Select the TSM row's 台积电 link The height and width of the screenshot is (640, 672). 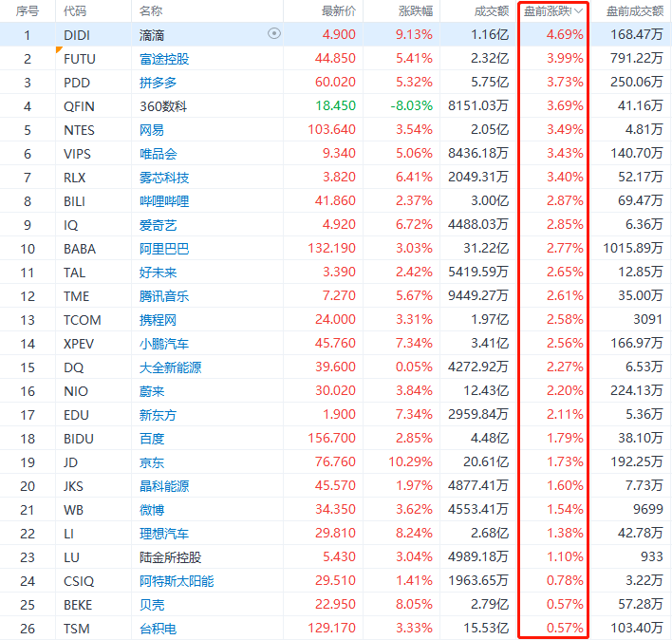click(x=158, y=628)
